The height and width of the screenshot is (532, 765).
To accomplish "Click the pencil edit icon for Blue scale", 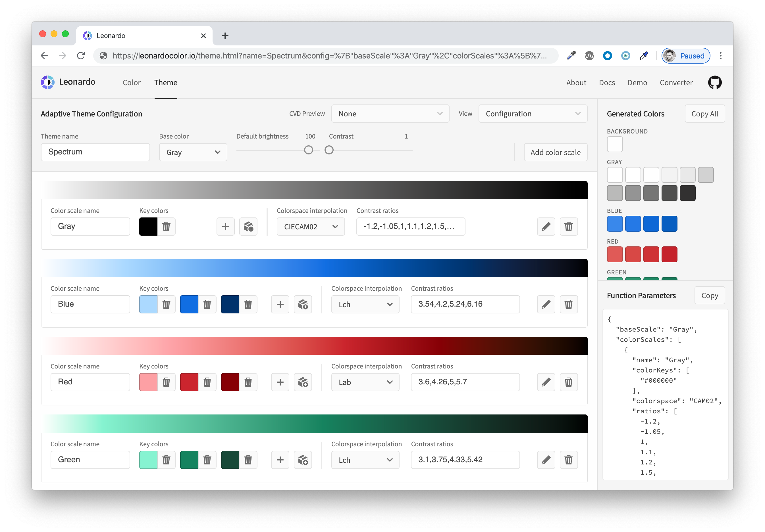I will (546, 304).
